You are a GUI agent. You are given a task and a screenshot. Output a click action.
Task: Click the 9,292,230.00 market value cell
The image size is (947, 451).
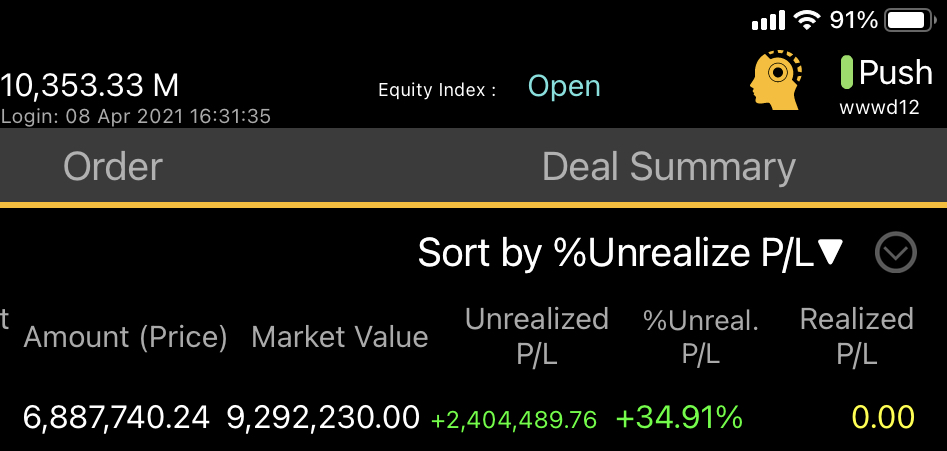click(323, 417)
